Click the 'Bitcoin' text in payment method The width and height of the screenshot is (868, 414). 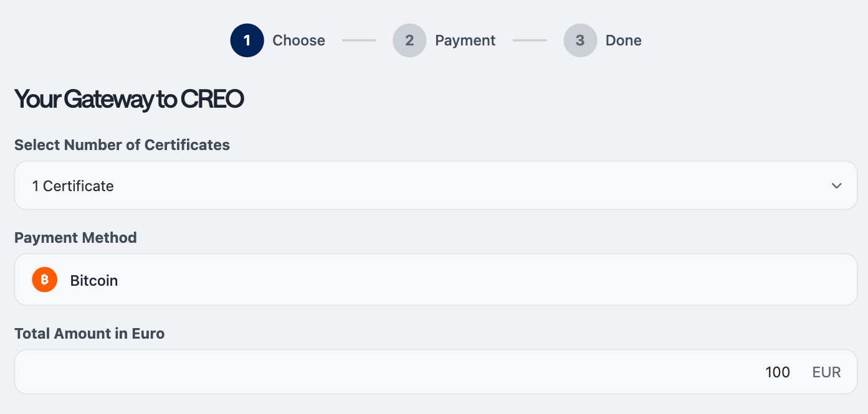94,280
